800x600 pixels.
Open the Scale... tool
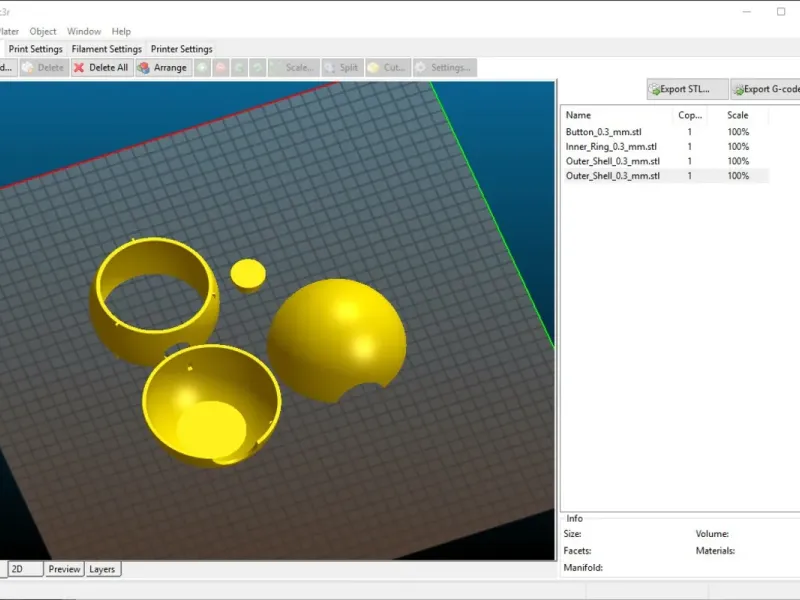294,67
